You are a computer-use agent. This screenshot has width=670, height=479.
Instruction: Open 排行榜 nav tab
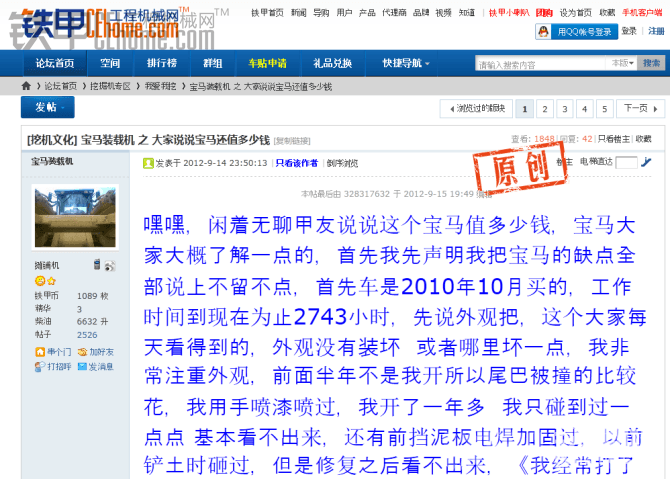pos(162,63)
